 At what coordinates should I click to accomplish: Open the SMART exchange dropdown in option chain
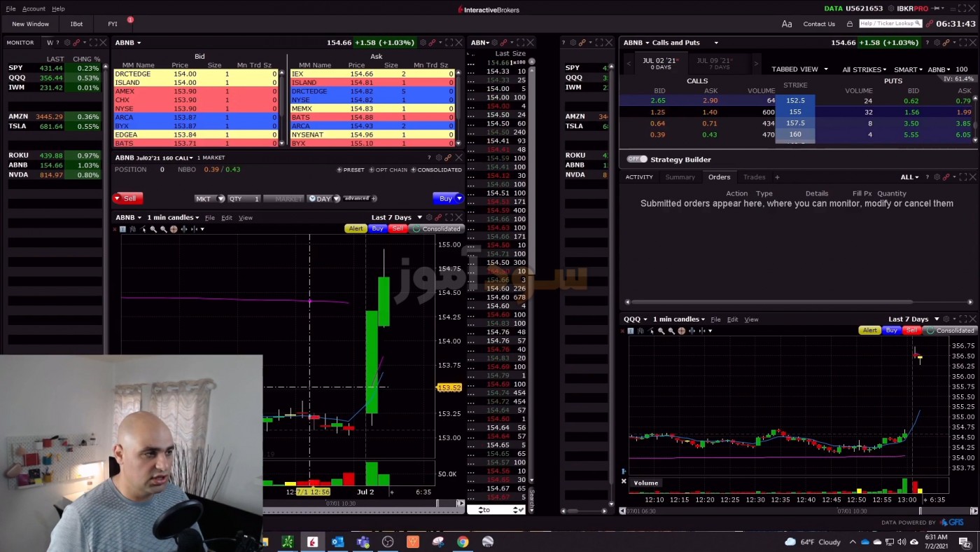[x=908, y=69]
